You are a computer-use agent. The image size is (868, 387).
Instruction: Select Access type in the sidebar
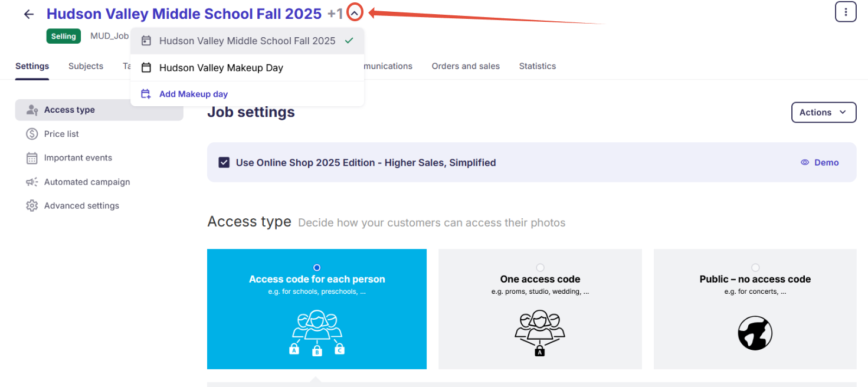pos(70,110)
